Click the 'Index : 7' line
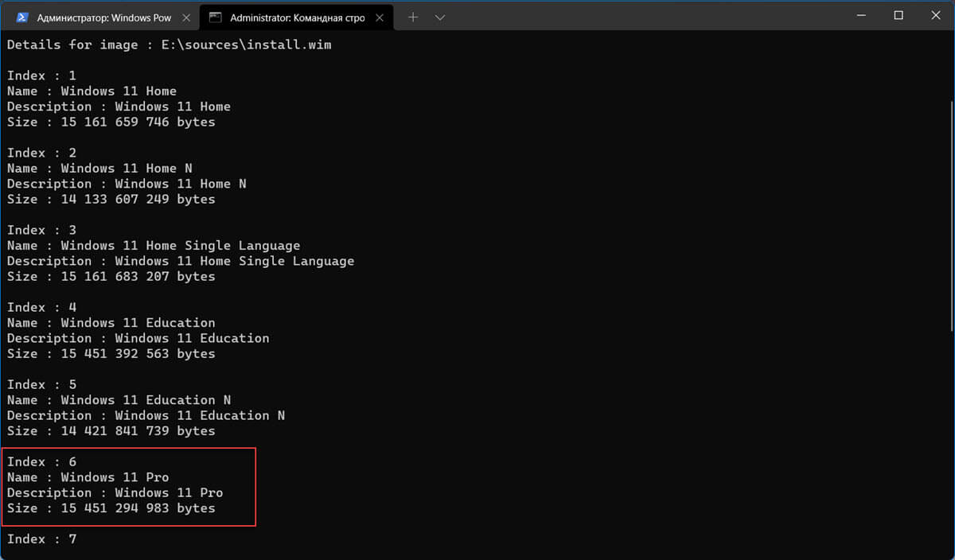 coord(42,539)
